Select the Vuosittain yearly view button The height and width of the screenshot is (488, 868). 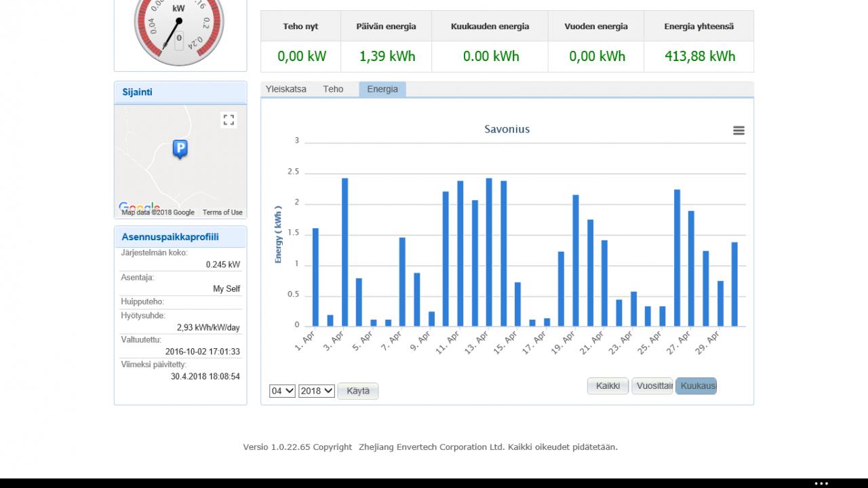pos(652,386)
